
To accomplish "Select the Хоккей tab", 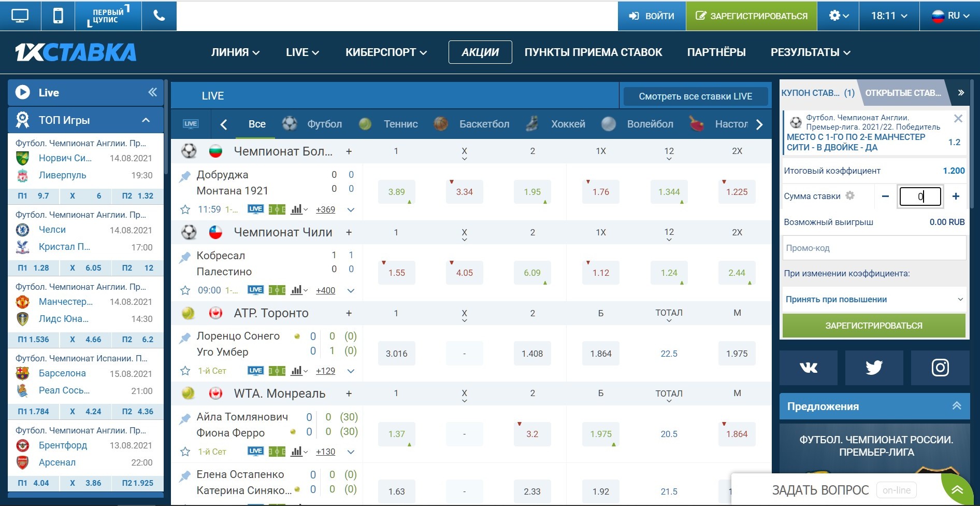I will point(555,124).
